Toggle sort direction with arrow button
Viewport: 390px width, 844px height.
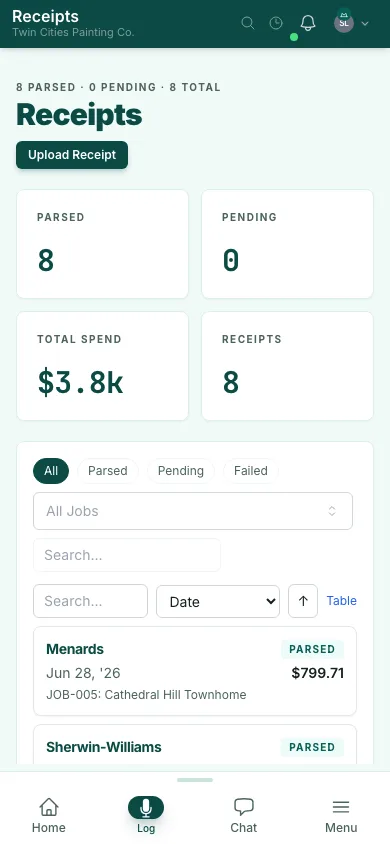pos(303,601)
